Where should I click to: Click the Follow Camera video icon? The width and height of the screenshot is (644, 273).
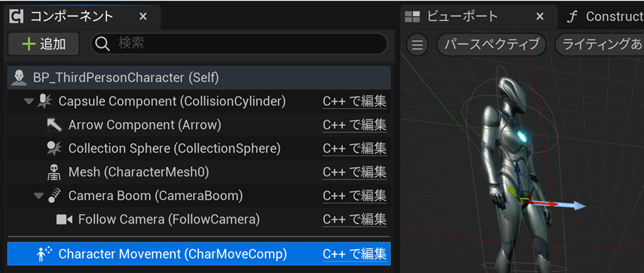[x=64, y=220]
